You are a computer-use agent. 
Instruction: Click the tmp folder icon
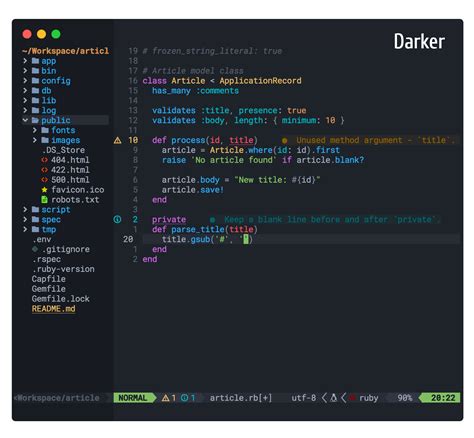35,229
